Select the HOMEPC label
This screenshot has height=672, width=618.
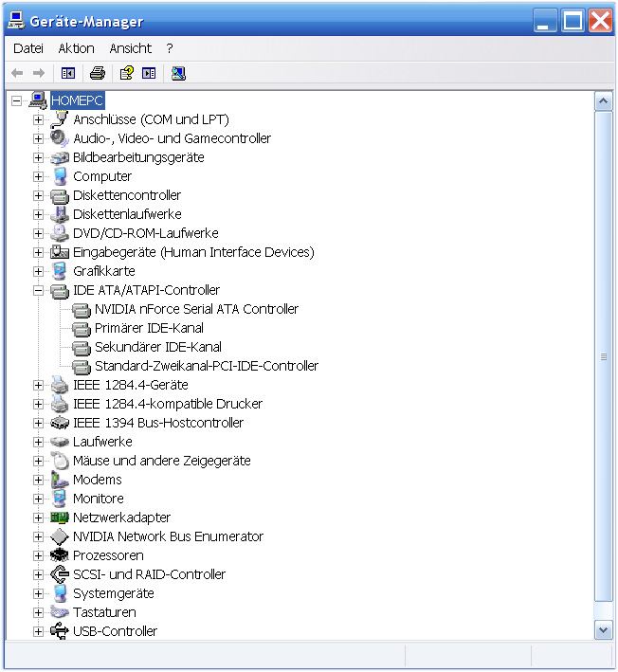[77, 100]
